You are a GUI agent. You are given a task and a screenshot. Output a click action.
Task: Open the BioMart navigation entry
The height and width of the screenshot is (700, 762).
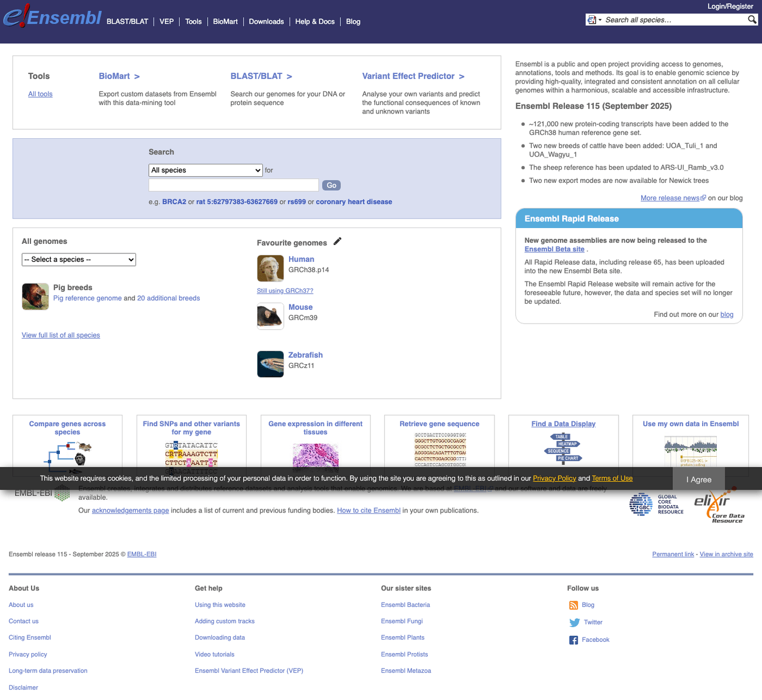(225, 21)
